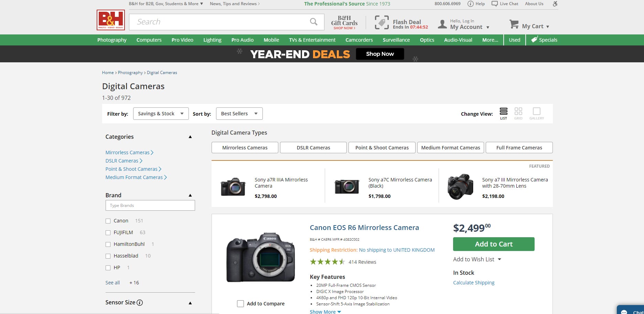This screenshot has width=644, height=314.
Task: Switch to Gallery view
Action: click(x=536, y=113)
